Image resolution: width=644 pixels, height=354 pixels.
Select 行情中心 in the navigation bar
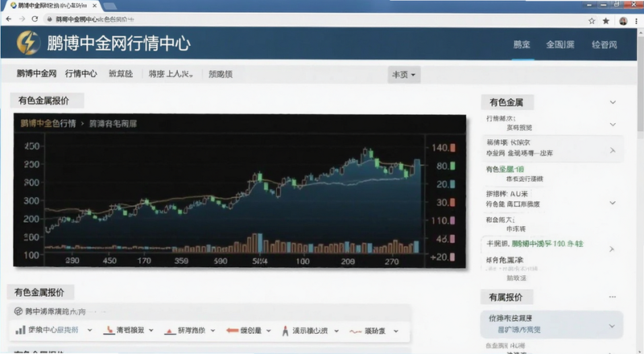point(81,73)
